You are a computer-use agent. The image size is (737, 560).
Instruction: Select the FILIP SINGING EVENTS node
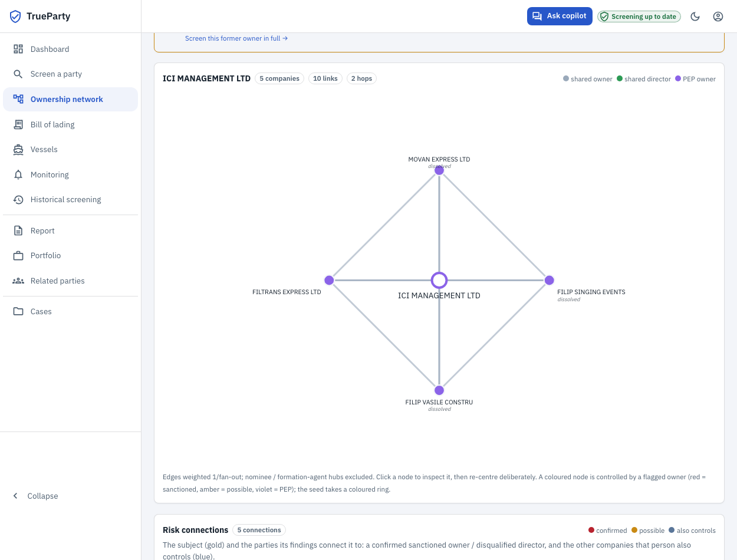[x=549, y=280]
